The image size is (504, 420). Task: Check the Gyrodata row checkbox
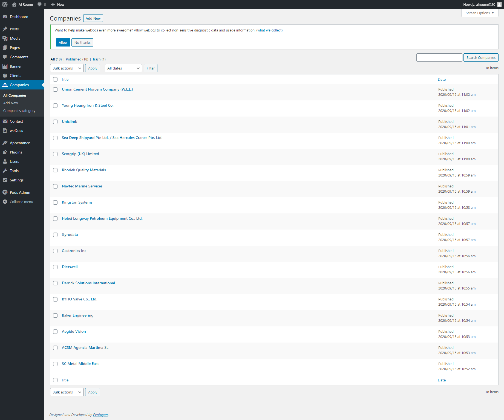click(55, 235)
